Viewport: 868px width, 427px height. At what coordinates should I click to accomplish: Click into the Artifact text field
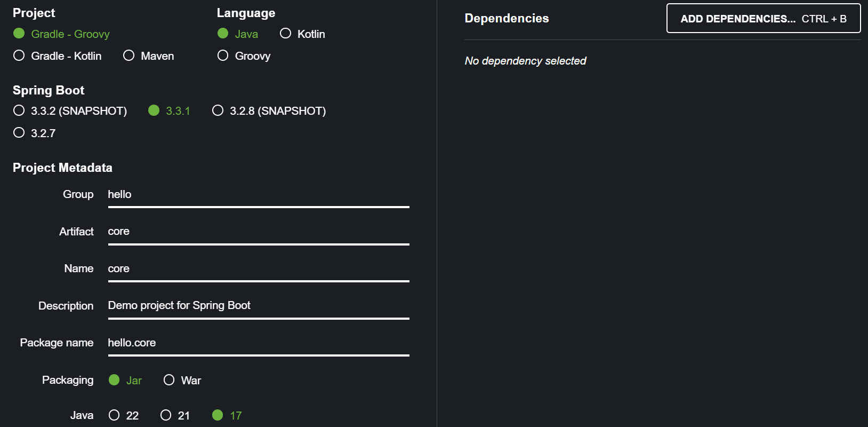tap(258, 232)
